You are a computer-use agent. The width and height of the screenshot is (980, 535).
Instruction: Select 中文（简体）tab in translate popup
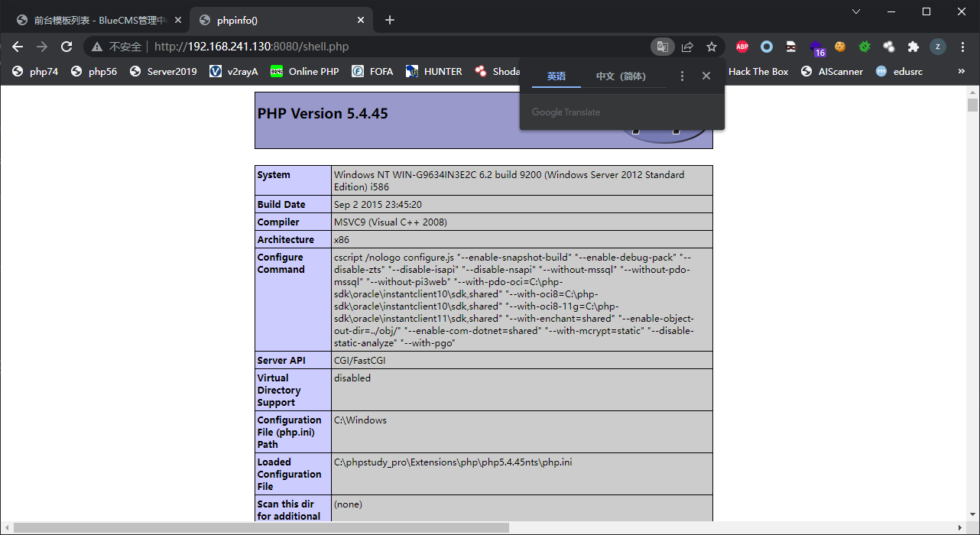click(621, 76)
